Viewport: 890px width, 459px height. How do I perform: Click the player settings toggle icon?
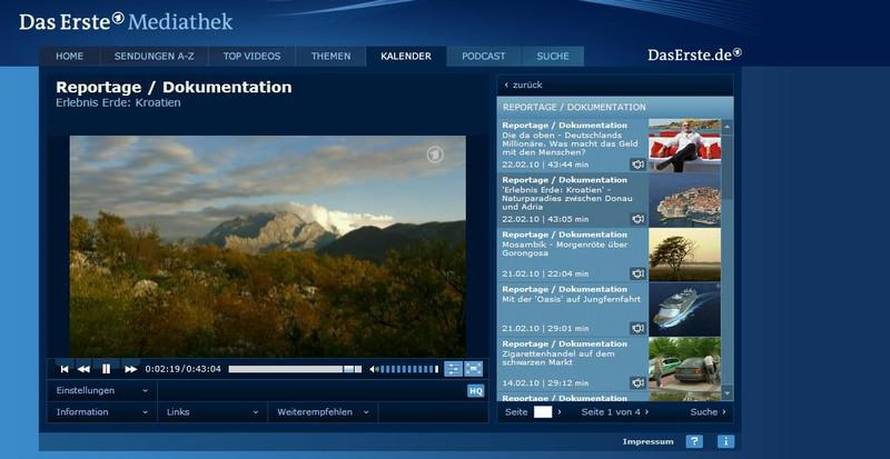point(454,369)
